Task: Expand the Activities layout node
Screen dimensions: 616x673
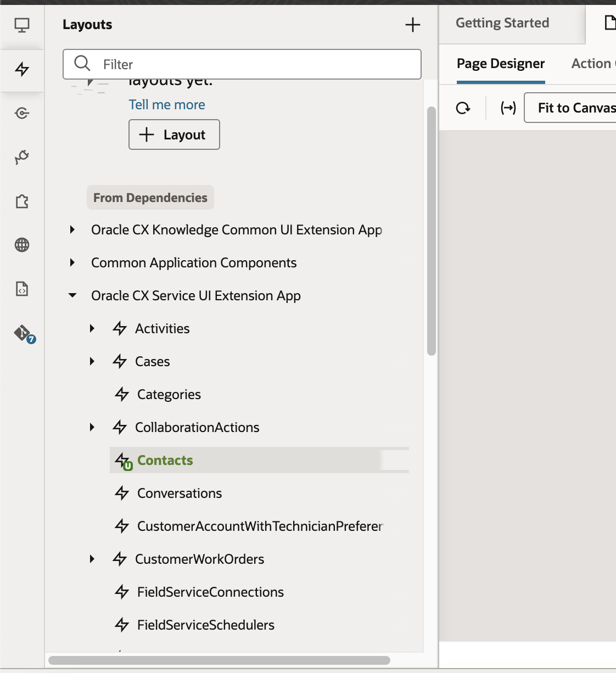Action: click(x=92, y=328)
